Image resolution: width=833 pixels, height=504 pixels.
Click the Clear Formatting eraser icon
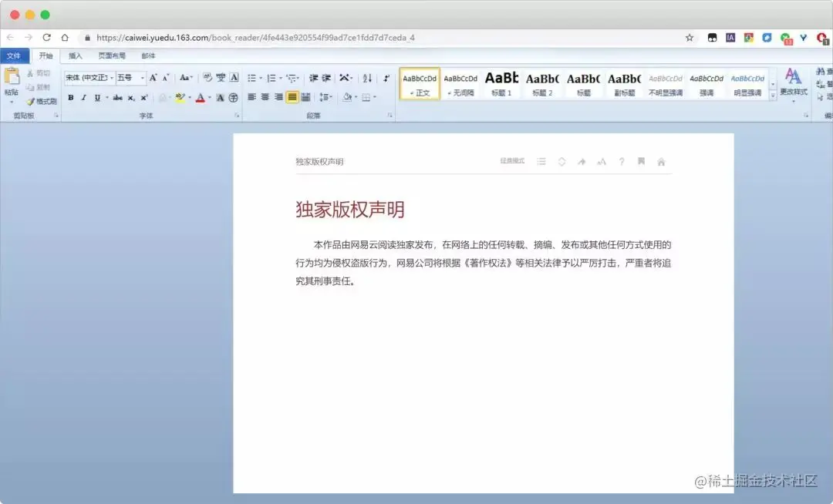tap(207, 78)
